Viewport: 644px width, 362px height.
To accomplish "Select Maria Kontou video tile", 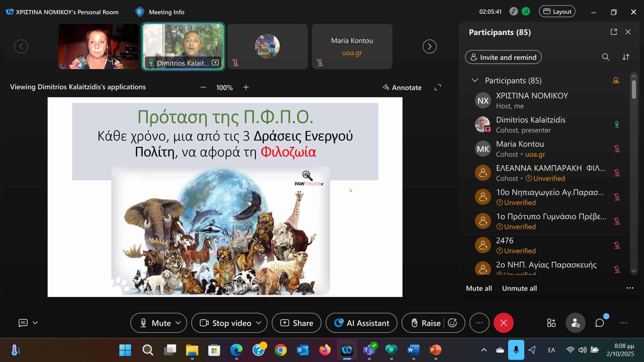I will pos(352,46).
